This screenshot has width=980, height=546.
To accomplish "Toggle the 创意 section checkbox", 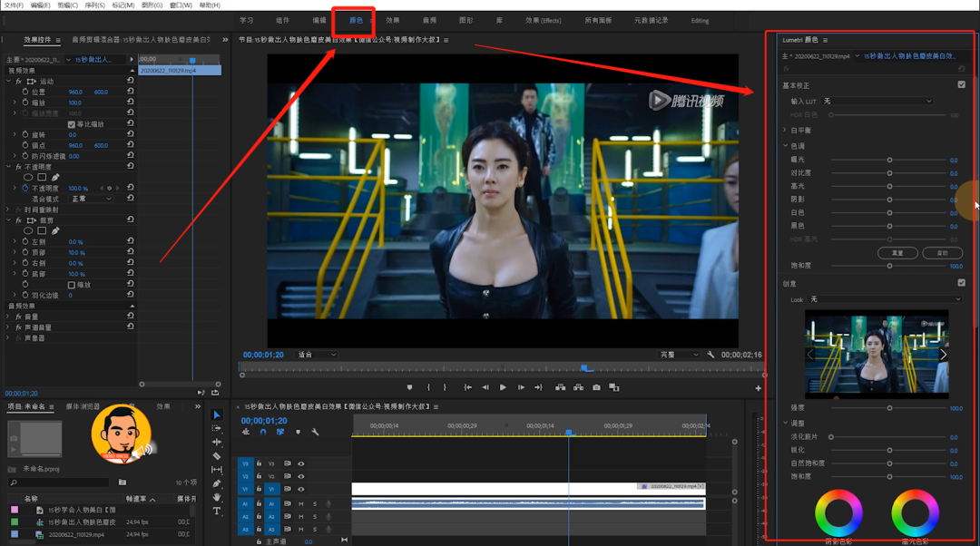I will pyautogui.click(x=961, y=282).
